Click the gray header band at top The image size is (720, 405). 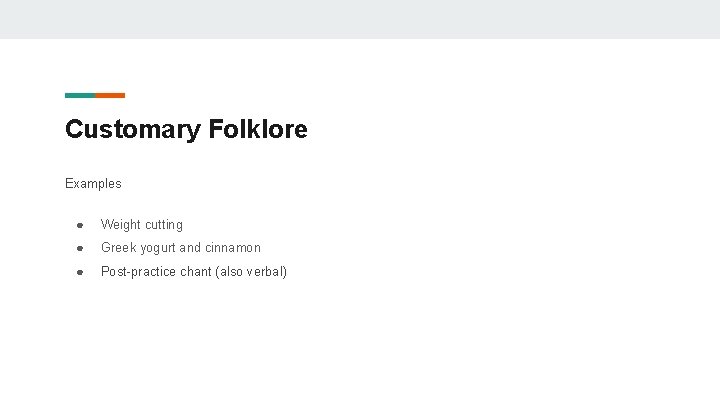click(x=360, y=19)
